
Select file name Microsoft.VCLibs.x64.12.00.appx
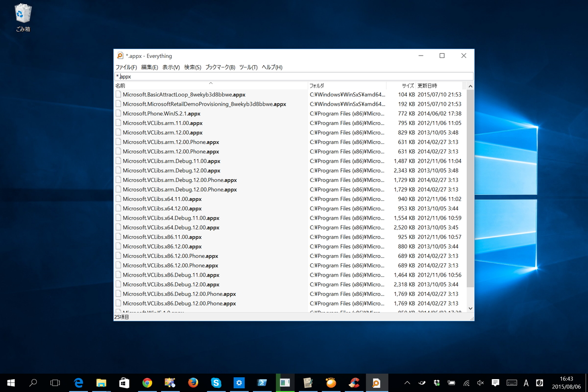162,208
